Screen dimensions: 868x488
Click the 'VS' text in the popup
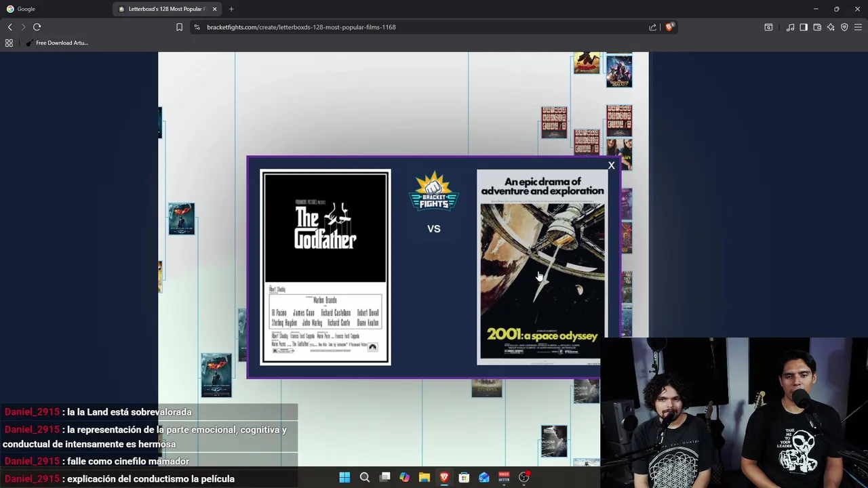(434, 229)
